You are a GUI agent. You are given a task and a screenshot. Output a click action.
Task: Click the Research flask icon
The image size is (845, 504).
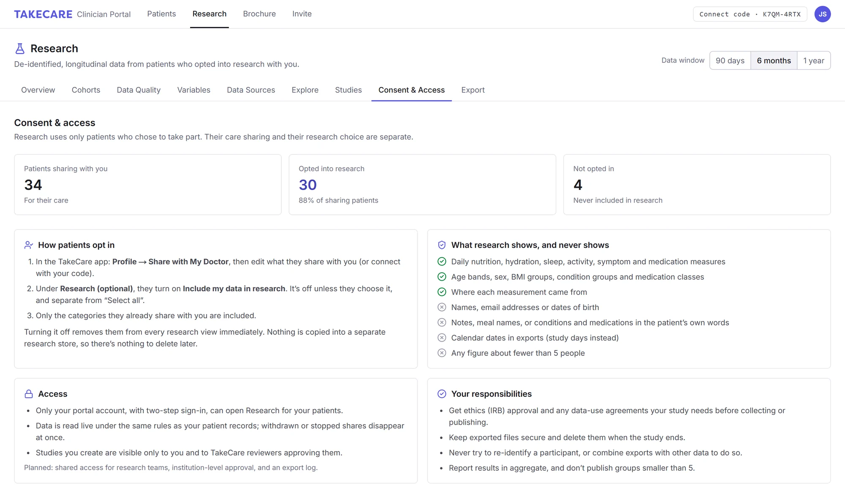click(x=20, y=49)
